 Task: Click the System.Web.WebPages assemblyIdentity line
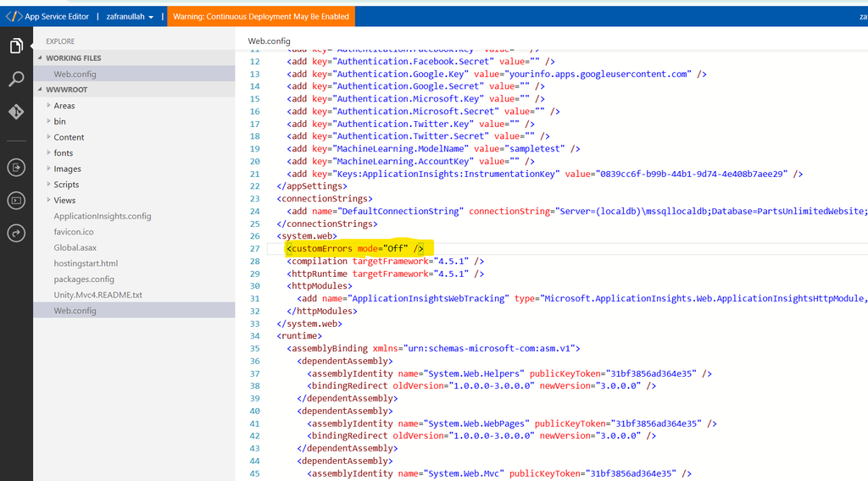pyautogui.click(x=512, y=423)
